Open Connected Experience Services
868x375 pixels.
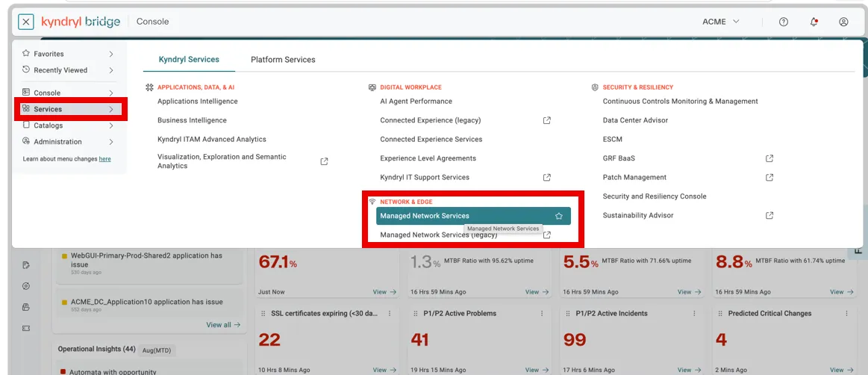[x=431, y=140]
